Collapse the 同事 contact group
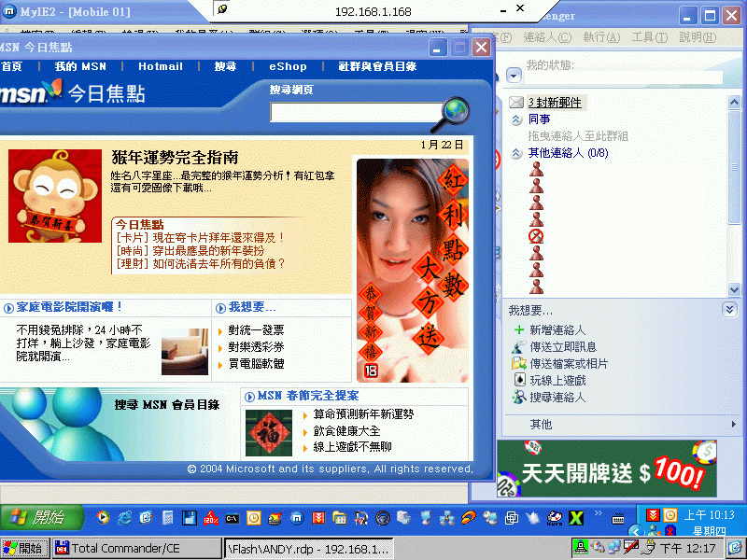This screenshot has height=560, width=747. (x=516, y=119)
